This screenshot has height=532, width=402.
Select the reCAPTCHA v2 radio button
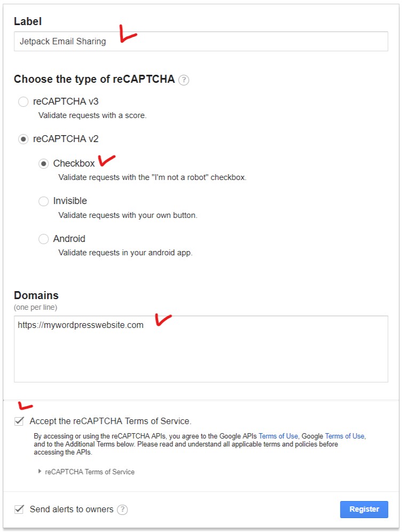23,139
